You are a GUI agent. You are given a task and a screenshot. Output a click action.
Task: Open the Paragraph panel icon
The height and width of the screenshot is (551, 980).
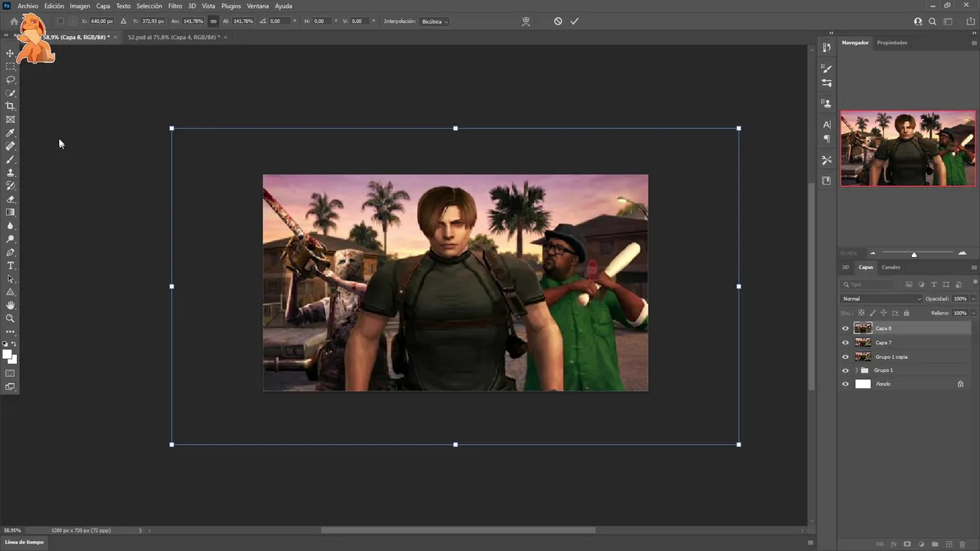[x=826, y=139]
